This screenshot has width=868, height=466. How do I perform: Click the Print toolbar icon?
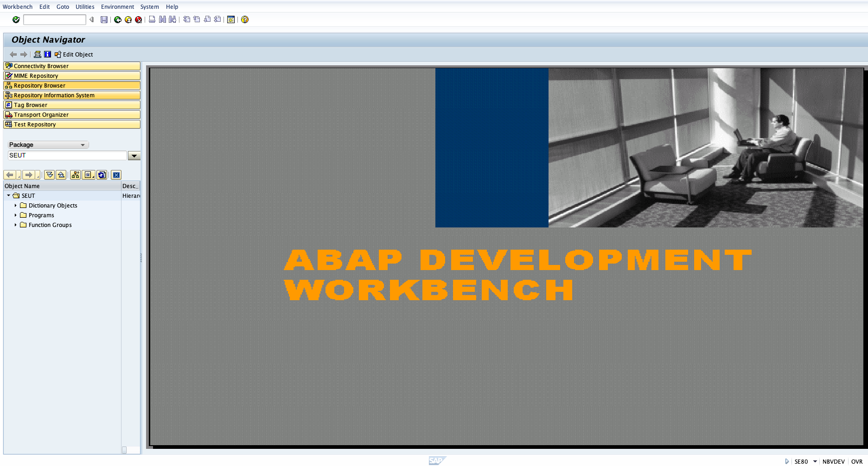click(152, 19)
